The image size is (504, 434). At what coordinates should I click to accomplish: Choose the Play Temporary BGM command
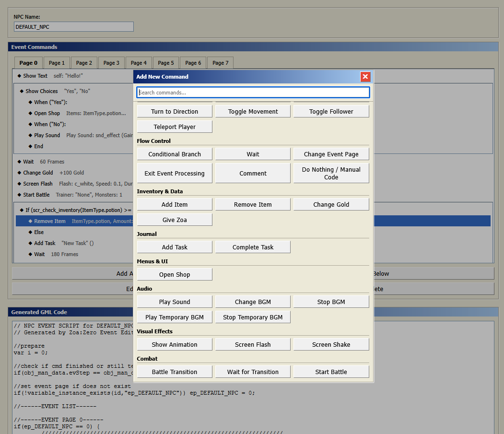175,317
